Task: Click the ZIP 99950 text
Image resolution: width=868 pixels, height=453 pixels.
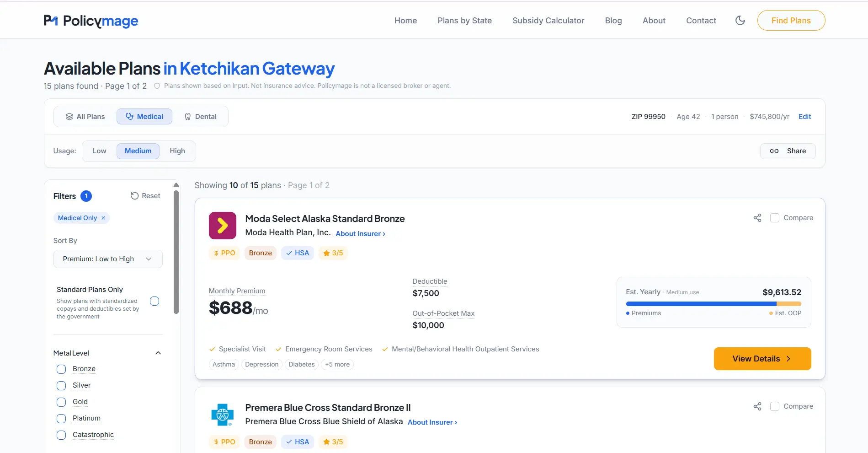Action: (x=648, y=117)
